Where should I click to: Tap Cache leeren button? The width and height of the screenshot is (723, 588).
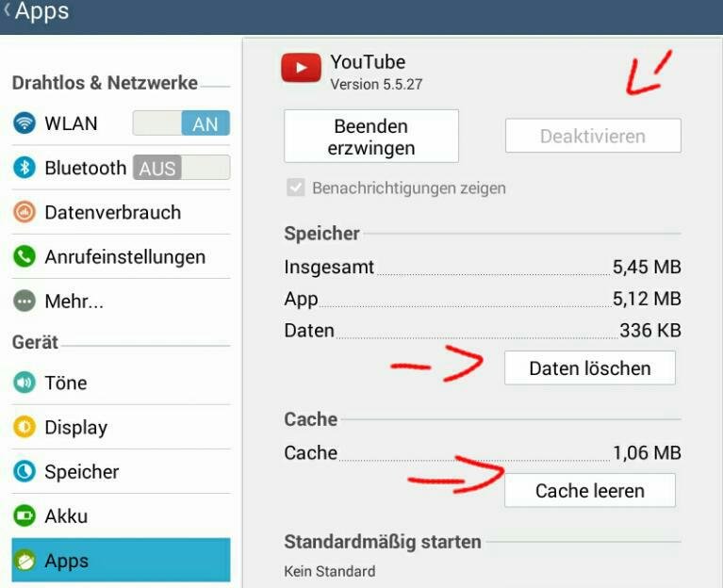coord(590,490)
